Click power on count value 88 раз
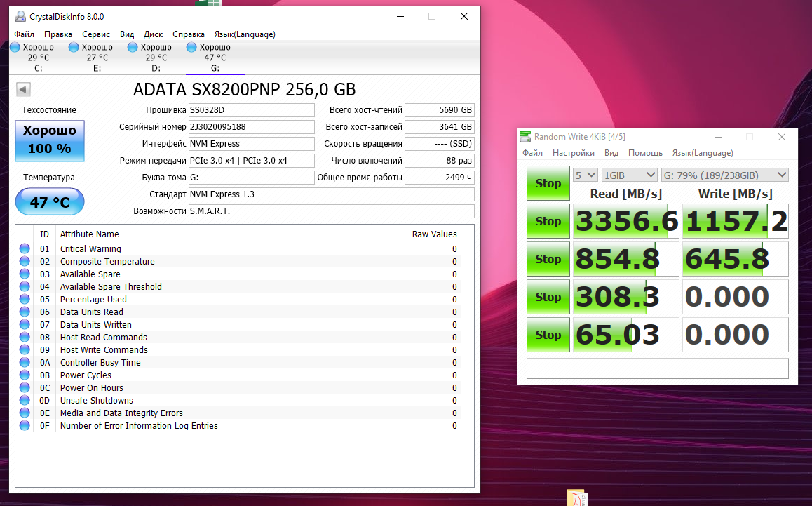Image resolution: width=812 pixels, height=506 pixels. (440, 161)
